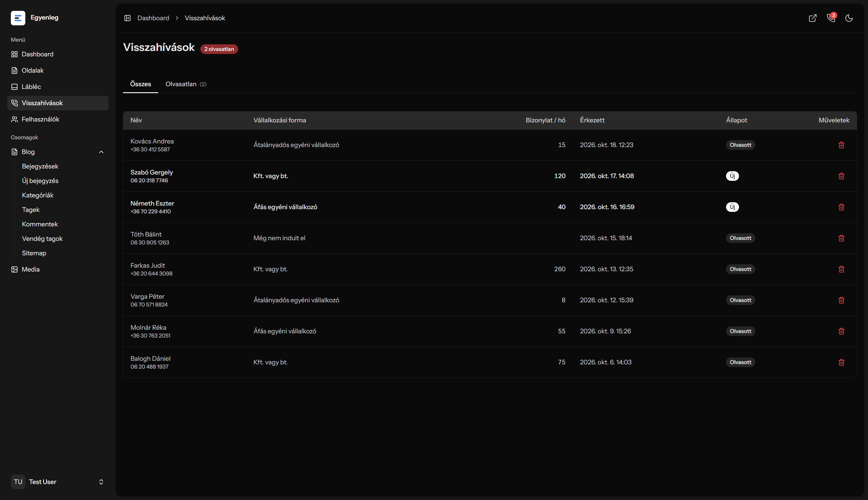The width and height of the screenshot is (868, 500).
Task: Click the Új badge for Szabó Gergely
Action: [x=732, y=176]
